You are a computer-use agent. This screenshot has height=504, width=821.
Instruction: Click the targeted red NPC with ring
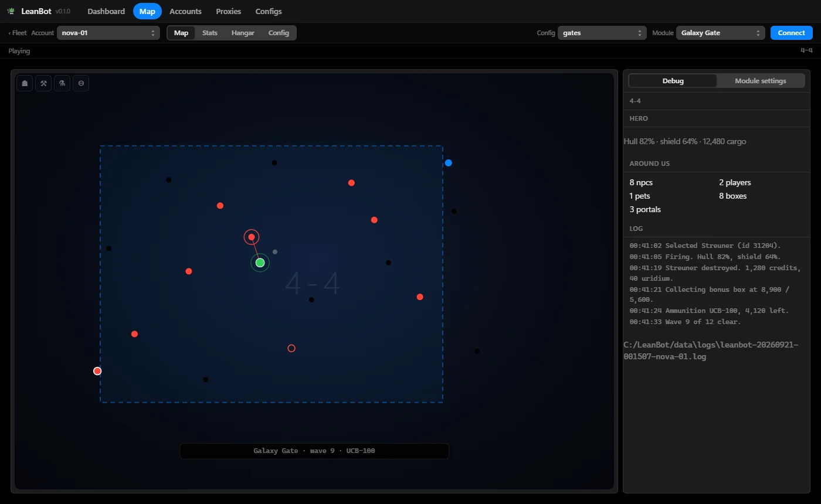pyautogui.click(x=252, y=237)
